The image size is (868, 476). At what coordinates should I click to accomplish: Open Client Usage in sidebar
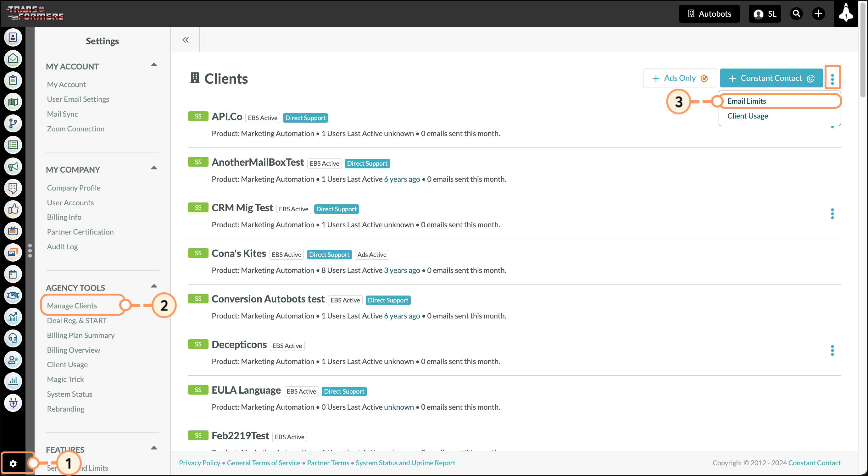pyautogui.click(x=67, y=364)
